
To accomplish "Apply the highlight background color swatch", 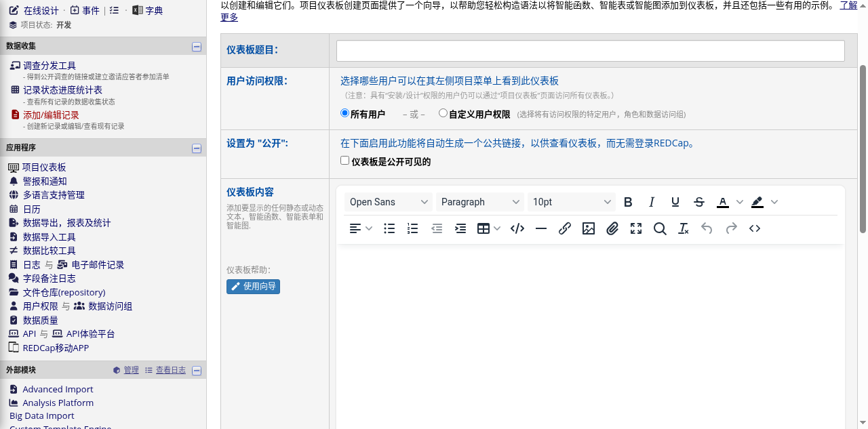I will click(x=757, y=202).
